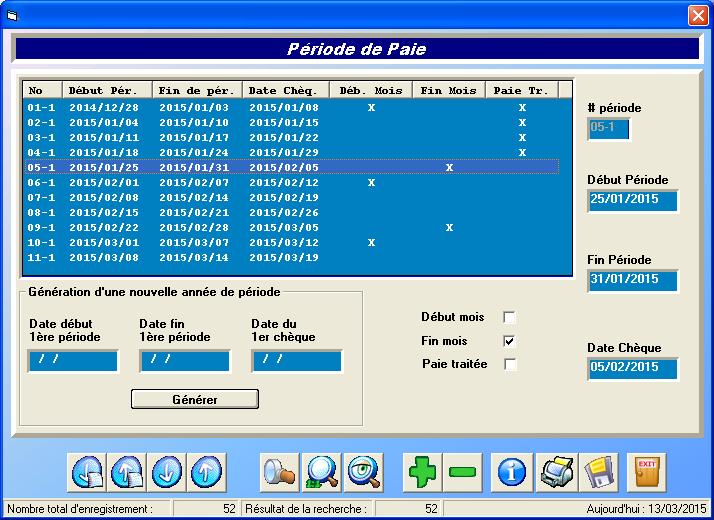Click the Date début 1ère période field
The image size is (714, 520).
(x=73, y=361)
